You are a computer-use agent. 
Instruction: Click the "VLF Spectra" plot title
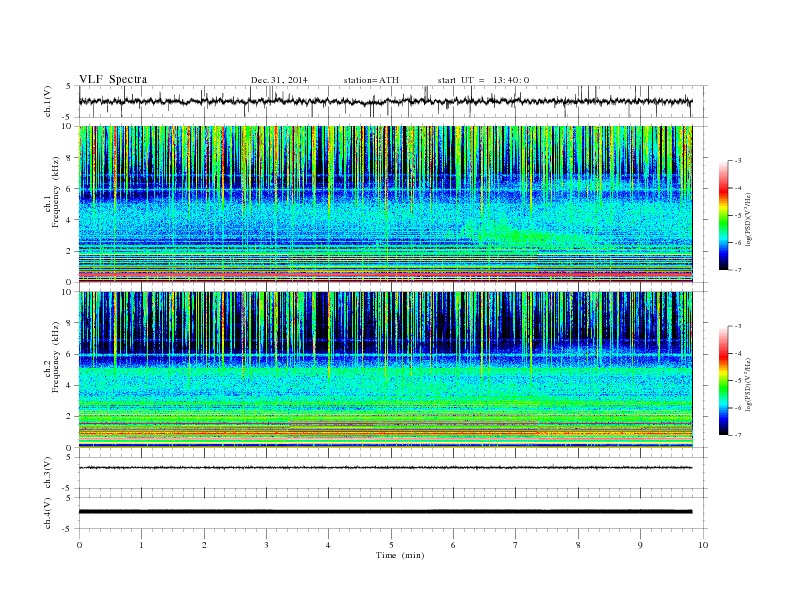pos(113,79)
